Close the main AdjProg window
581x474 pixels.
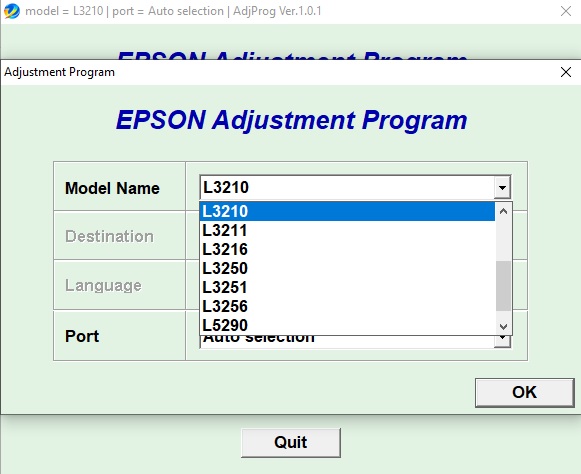coord(565,11)
